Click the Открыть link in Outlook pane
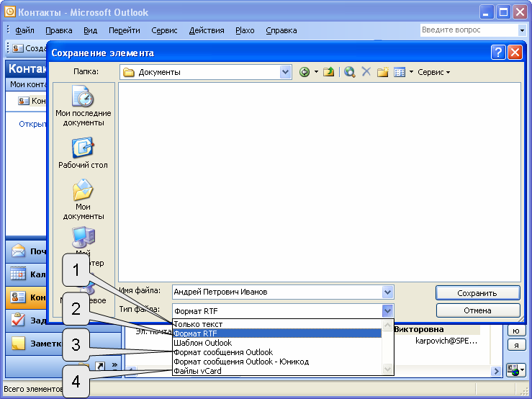532x399 pixels. tap(32, 124)
